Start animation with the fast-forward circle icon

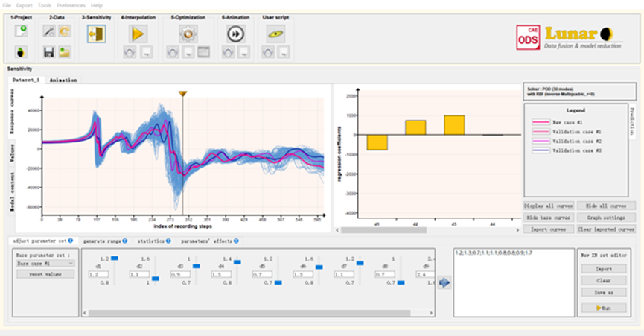coord(236,34)
